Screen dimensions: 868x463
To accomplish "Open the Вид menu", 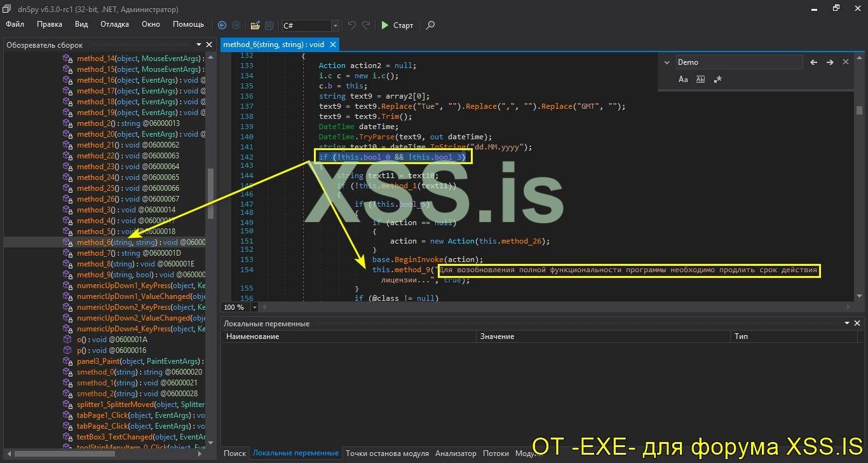I will (x=81, y=24).
